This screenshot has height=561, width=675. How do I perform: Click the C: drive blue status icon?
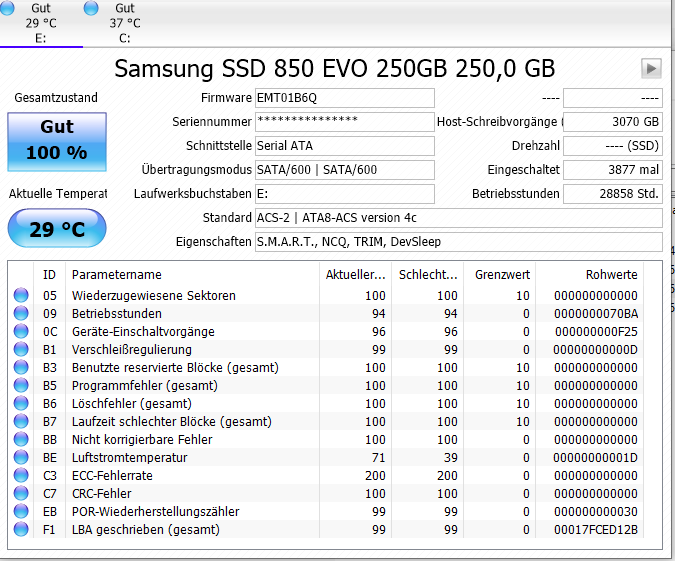91,8
